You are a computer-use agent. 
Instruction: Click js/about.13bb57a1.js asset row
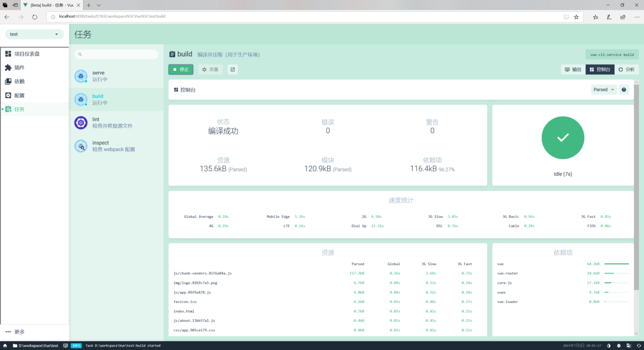(x=328, y=321)
